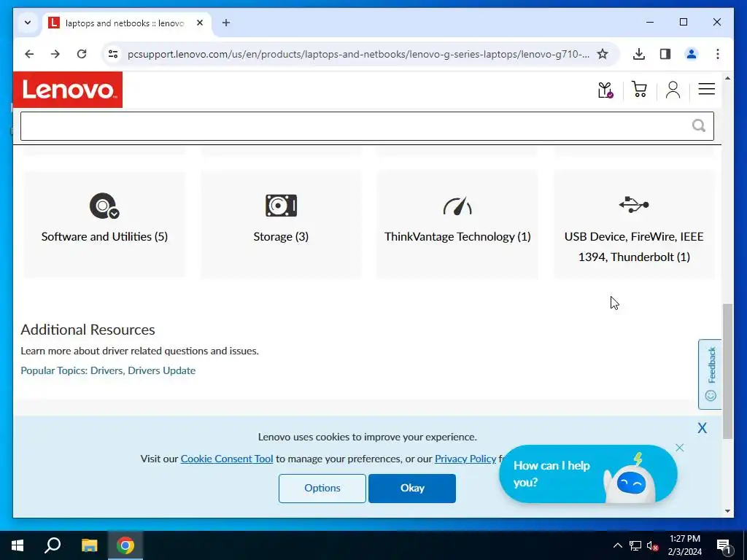Close the chatbot help bubble

tap(680, 448)
